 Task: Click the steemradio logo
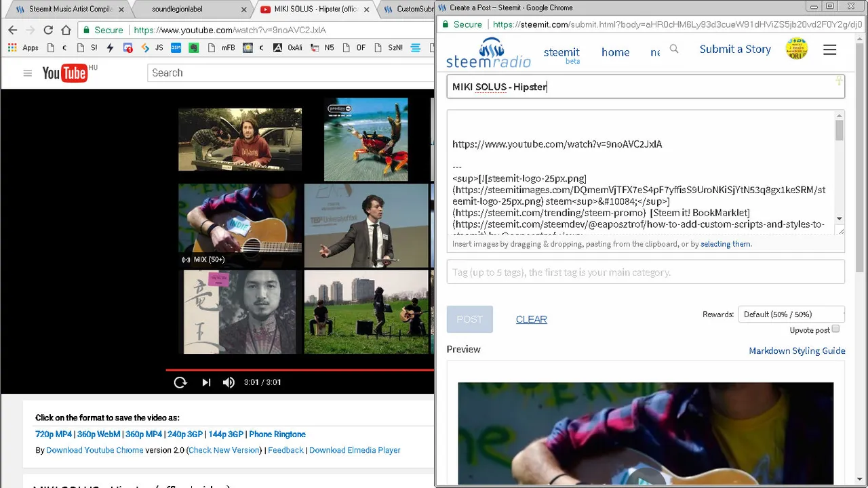[x=488, y=53]
